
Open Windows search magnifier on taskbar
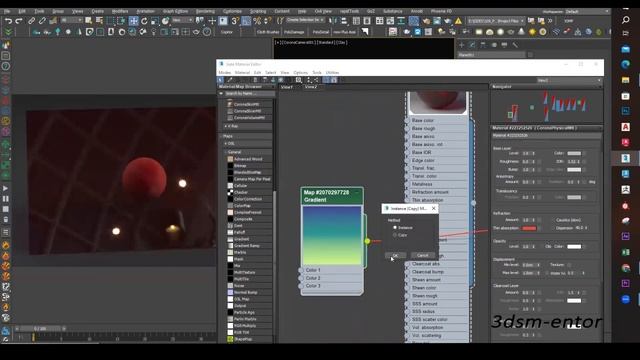point(625,20)
